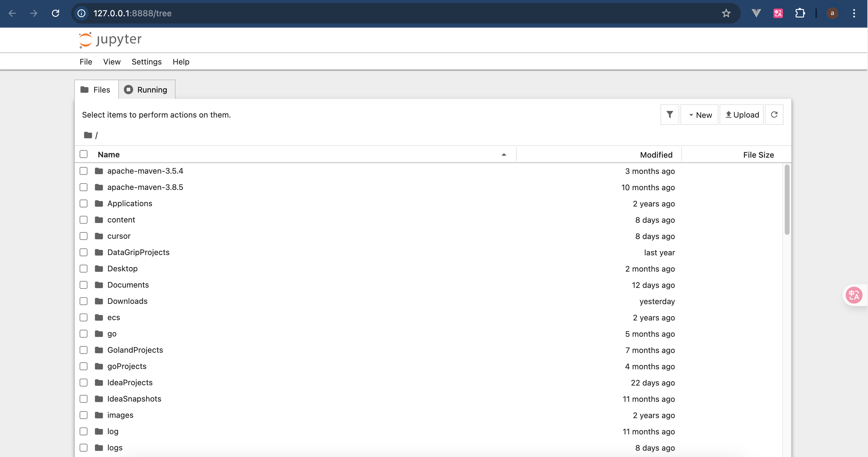This screenshot has width=868, height=457.
Task: Toggle the select-all checkbox in header
Action: (84, 154)
